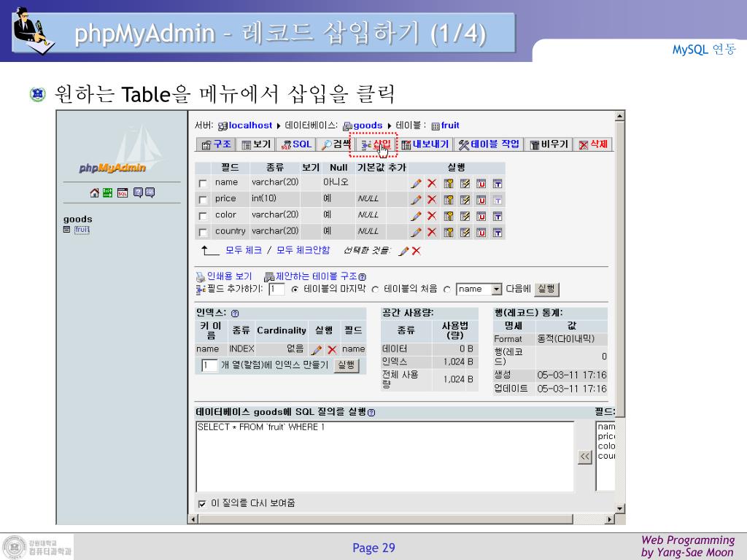Screen dimensions: 747x560
Task: Open the 삭제 tab
Action: pyautogui.click(x=593, y=144)
